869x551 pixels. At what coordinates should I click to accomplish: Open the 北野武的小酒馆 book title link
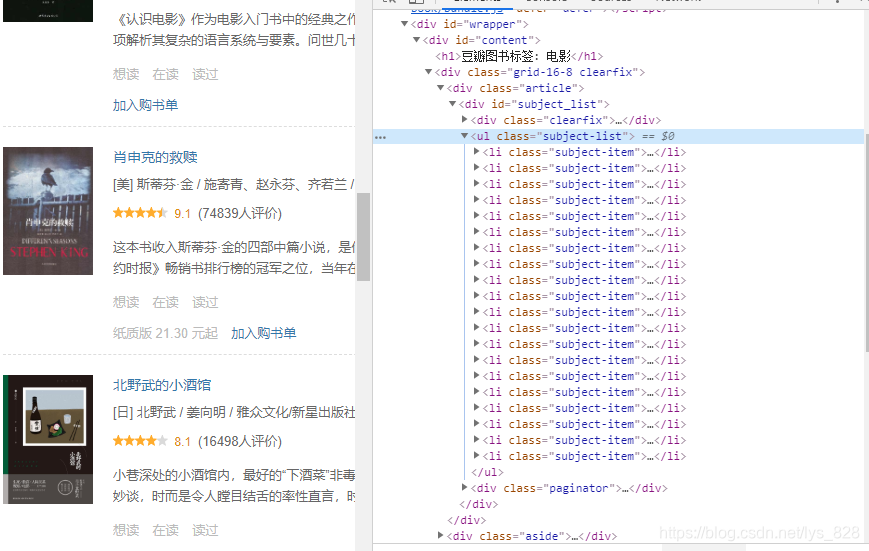162,385
